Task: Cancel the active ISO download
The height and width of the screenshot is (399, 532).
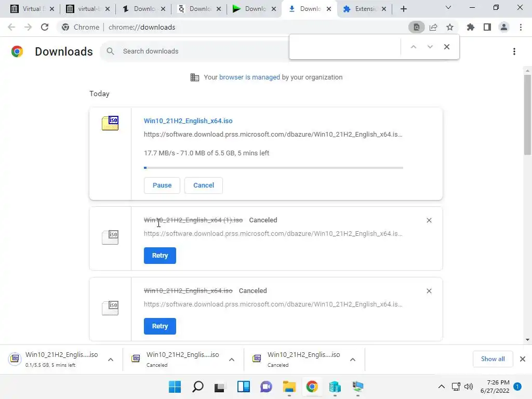Action: tap(204, 185)
